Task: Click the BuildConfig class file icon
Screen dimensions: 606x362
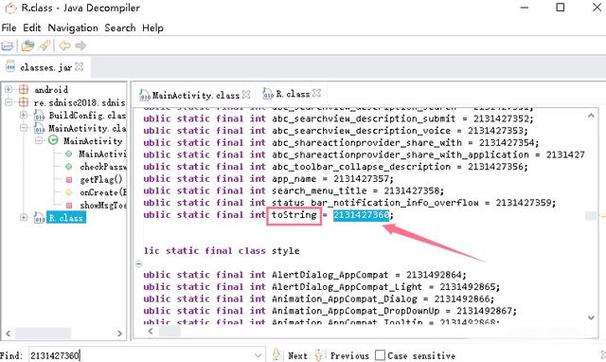Action: [x=39, y=116]
